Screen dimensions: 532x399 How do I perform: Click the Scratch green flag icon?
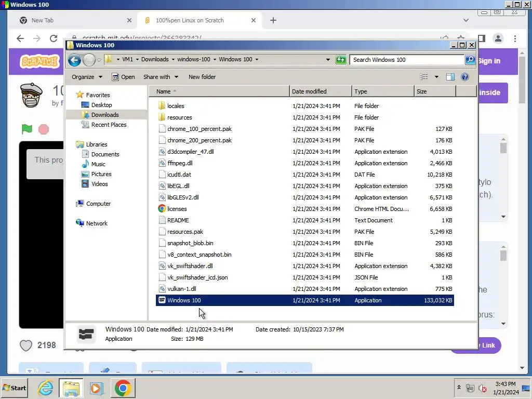(x=27, y=129)
